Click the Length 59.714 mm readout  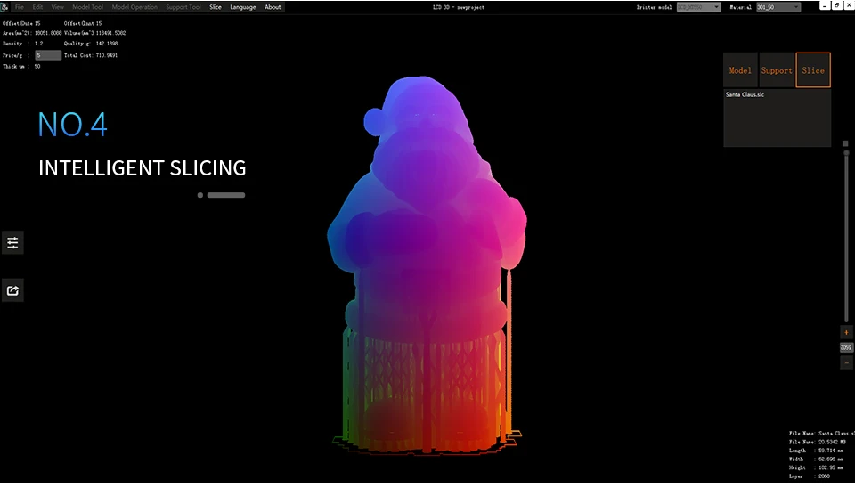(x=816, y=451)
